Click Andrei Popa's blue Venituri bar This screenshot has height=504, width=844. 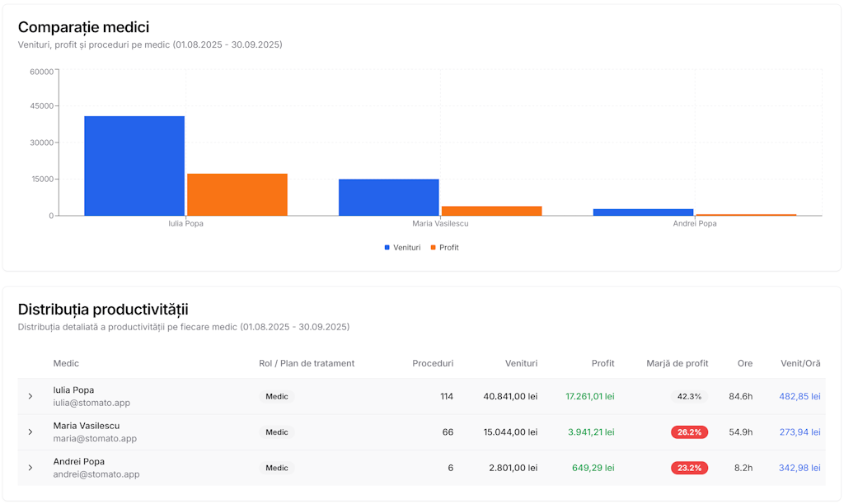(643, 212)
